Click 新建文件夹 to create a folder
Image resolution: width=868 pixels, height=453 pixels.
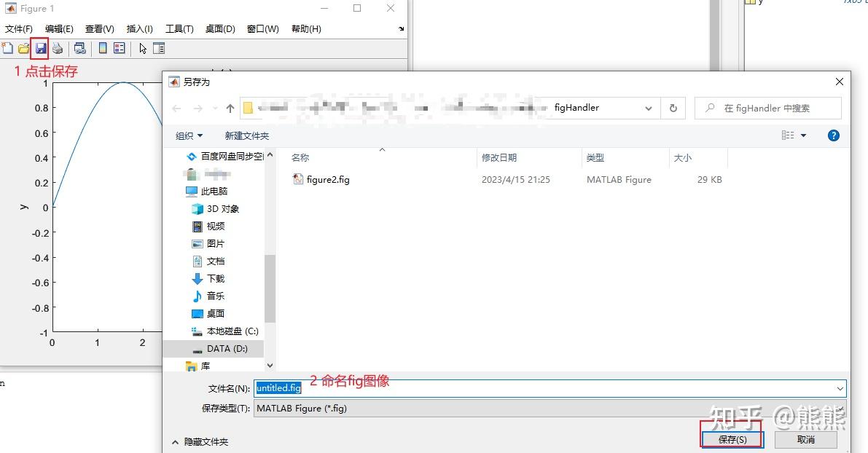[x=246, y=135]
